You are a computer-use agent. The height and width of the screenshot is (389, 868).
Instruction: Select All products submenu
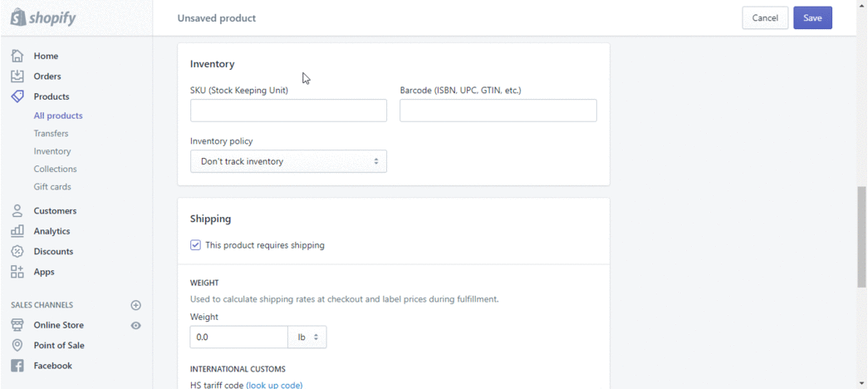[58, 116]
